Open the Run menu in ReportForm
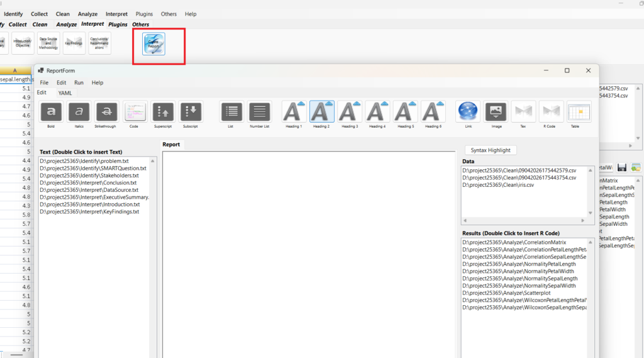The image size is (644, 358). tap(79, 82)
